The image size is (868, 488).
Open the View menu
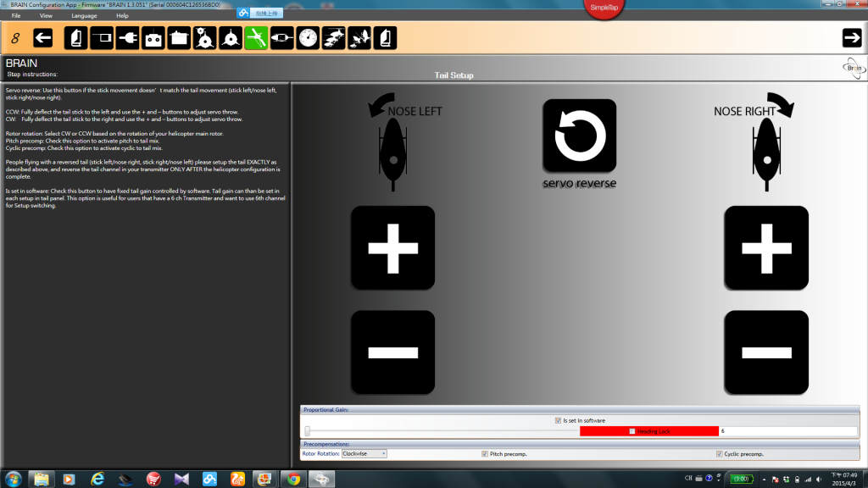coord(46,15)
